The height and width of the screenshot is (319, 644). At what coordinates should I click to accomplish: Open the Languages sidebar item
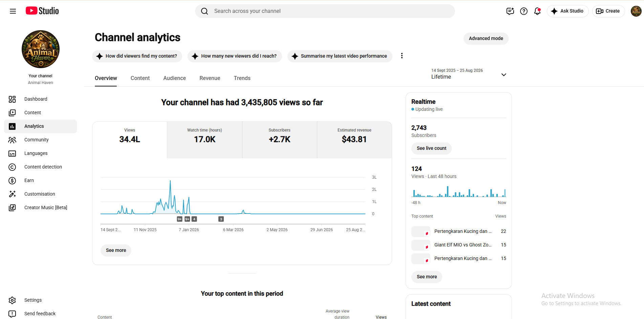click(x=41, y=153)
